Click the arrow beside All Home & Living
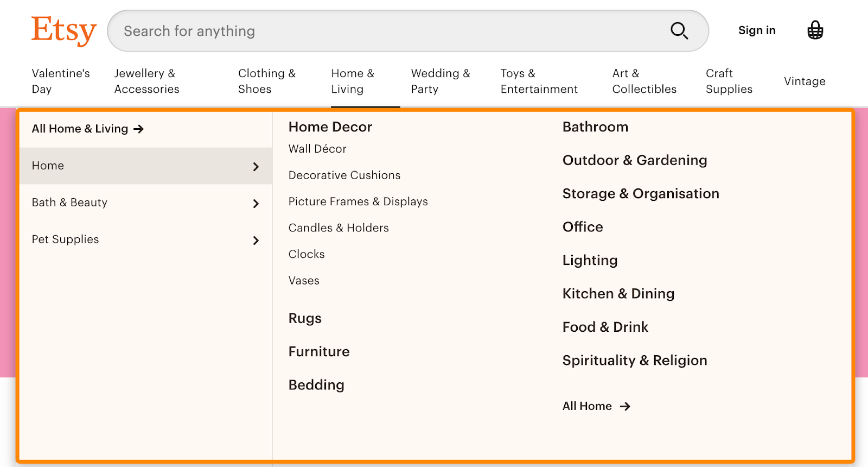868x467 pixels. coord(139,129)
